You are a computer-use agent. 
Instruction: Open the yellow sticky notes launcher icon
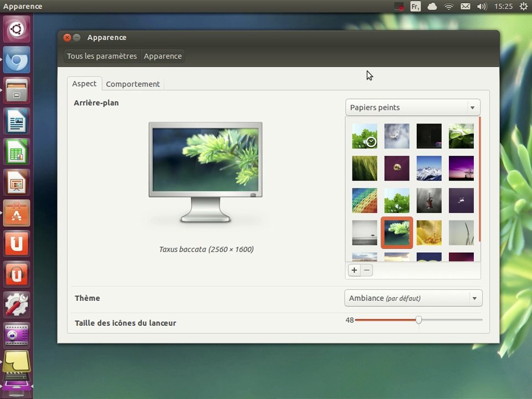(17, 362)
